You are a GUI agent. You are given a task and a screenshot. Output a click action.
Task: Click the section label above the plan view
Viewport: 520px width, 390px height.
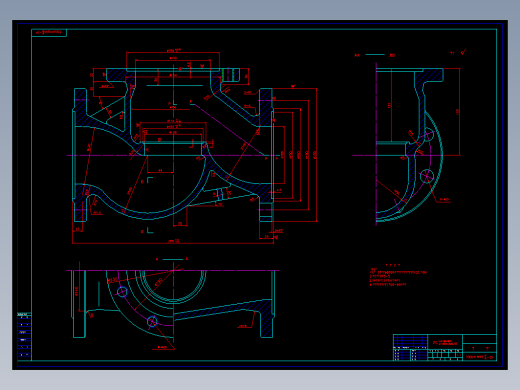172,259
